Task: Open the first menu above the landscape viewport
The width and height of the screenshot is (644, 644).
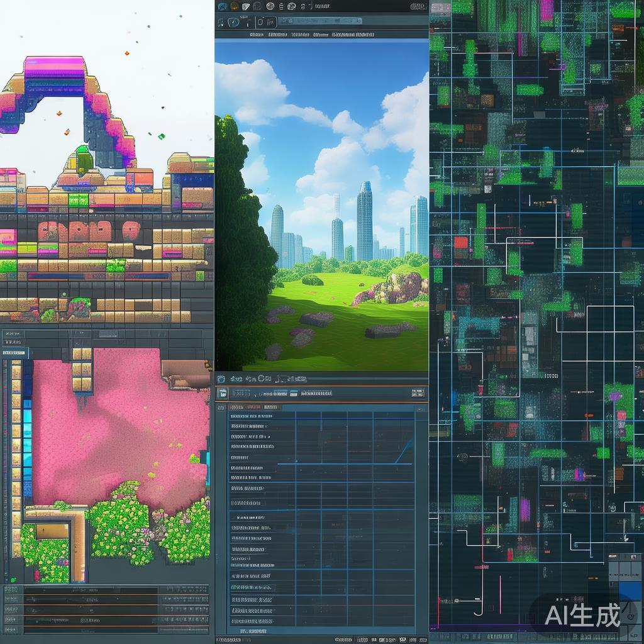Action: (x=256, y=35)
